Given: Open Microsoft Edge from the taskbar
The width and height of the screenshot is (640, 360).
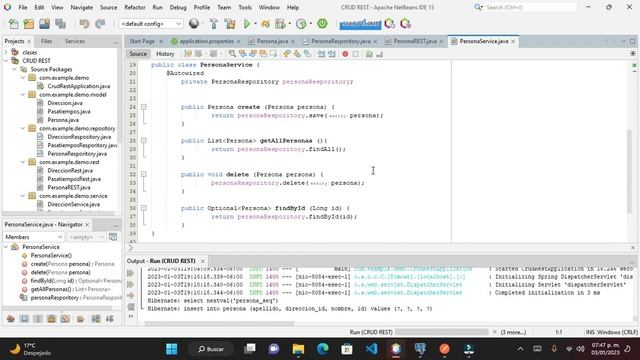Looking at the screenshot, I should point(322,349).
